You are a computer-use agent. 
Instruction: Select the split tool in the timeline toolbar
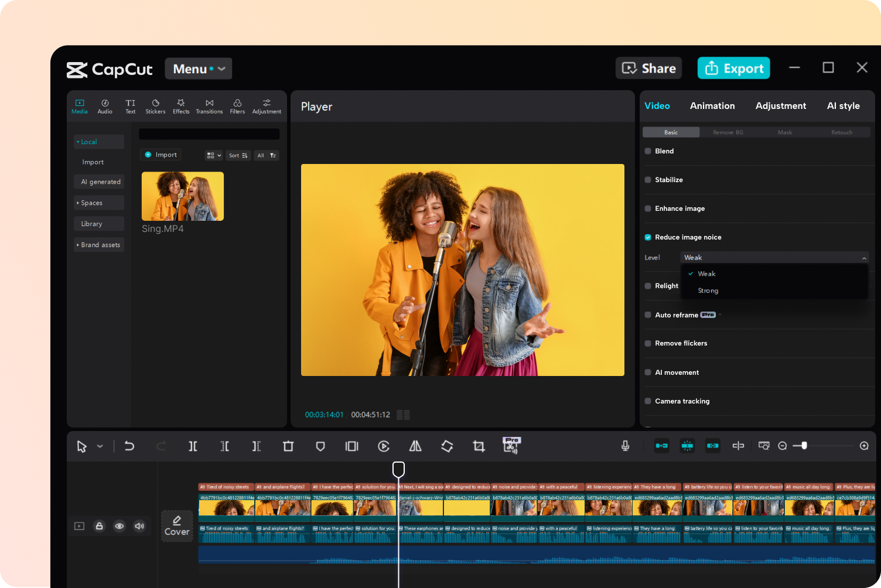193,446
